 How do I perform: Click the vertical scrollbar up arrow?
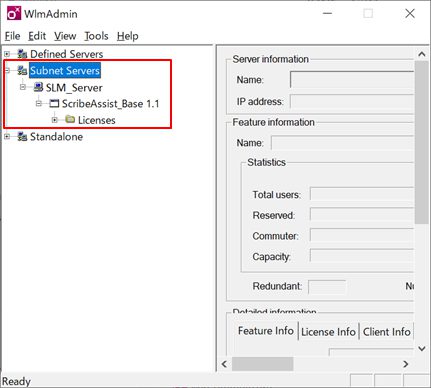[422, 54]
